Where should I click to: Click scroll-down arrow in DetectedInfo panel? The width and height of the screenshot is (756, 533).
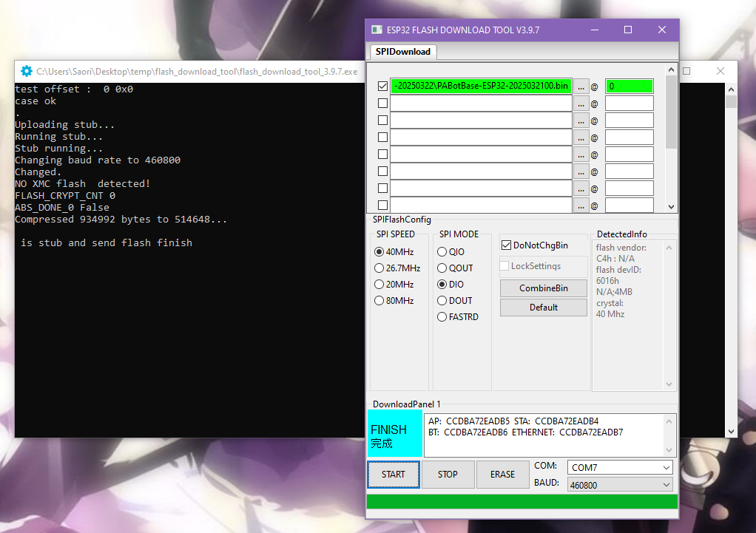(670, 384)
